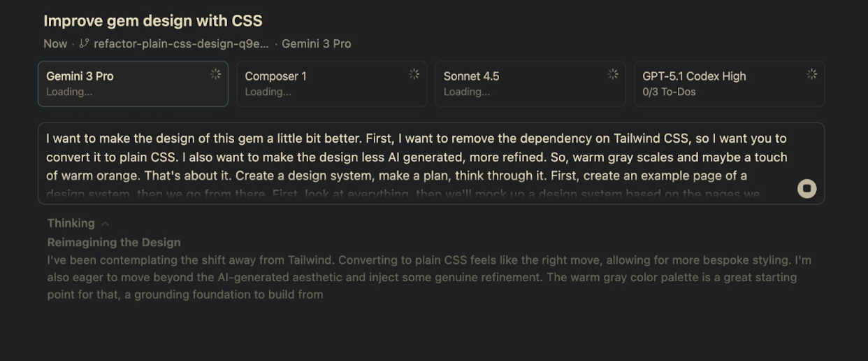Click the "Improve gem design with CSS" title
Screen dimensions: 868x361
(x=153, y=21)
